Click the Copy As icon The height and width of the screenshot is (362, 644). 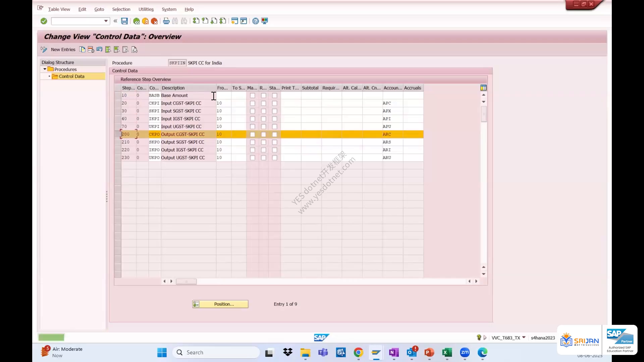pyautogui.click(x=82, y=50)
